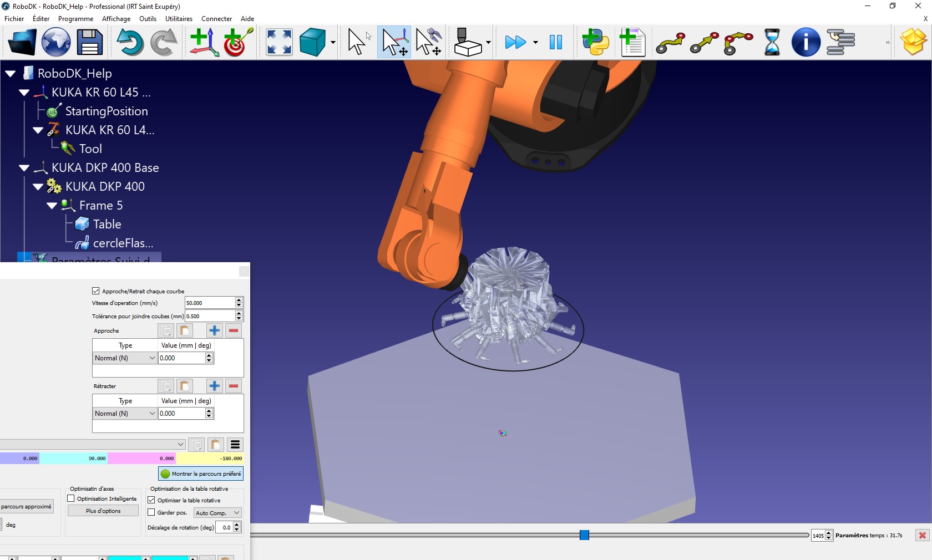Click the Pause simulation icon
This screenshot has width=932, height=560.
555,43
